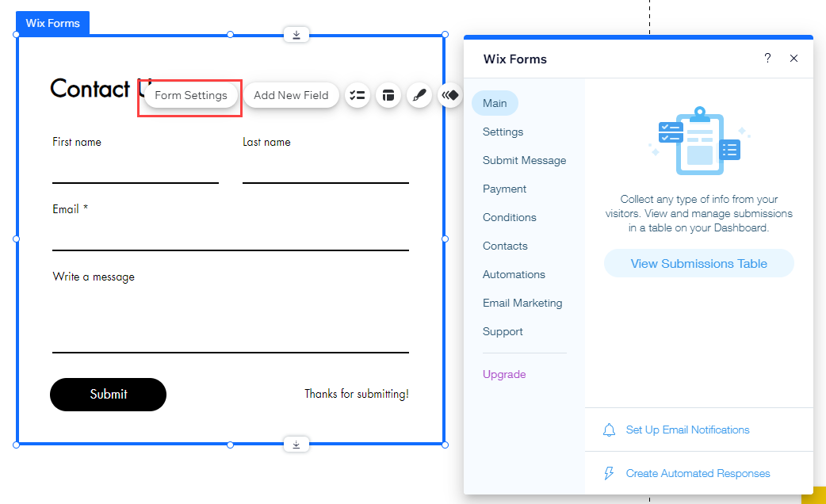Click the First name input field
826x504 pixels.
click(136, 170)
